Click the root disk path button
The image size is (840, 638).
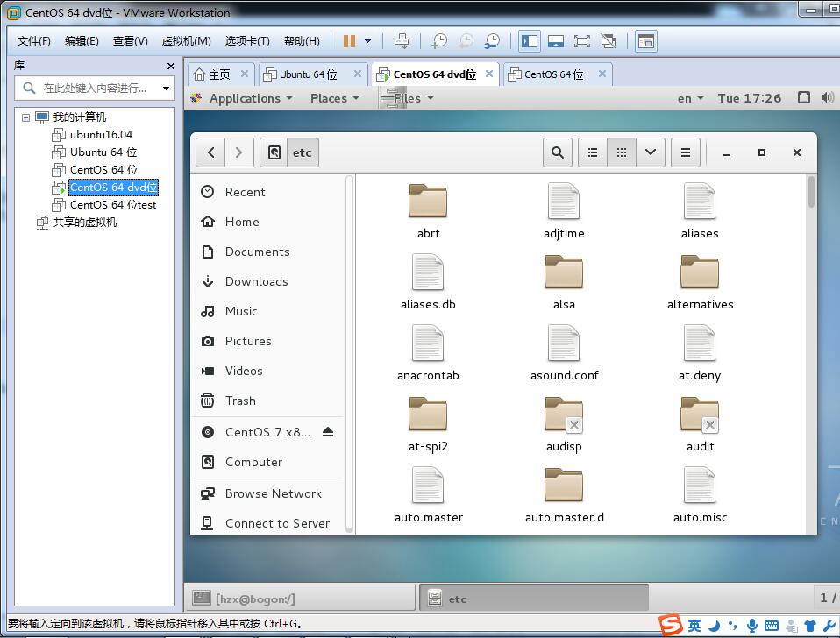click(x=274, y=152)
